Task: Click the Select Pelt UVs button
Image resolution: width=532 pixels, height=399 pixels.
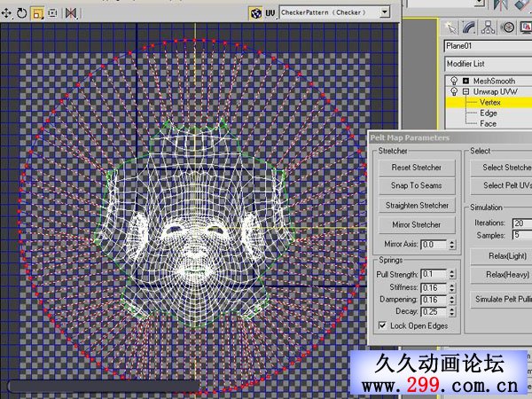Action: 502,185
